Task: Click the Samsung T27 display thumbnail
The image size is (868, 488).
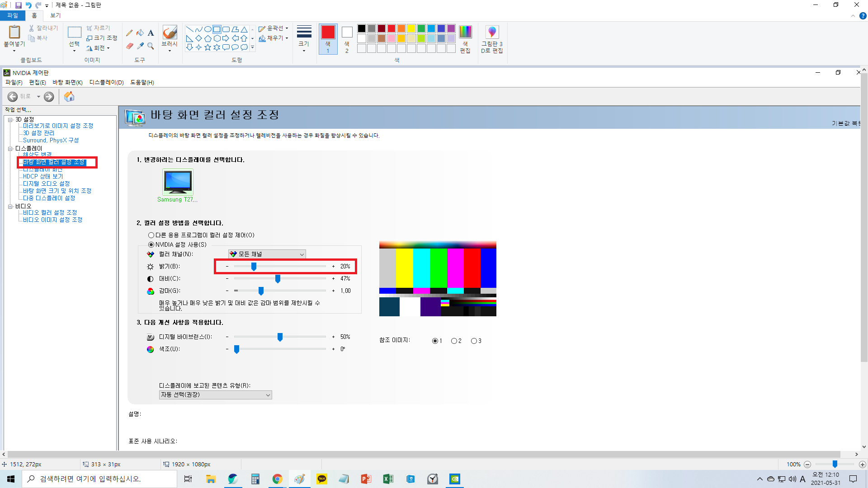Action: click(178, 183)
